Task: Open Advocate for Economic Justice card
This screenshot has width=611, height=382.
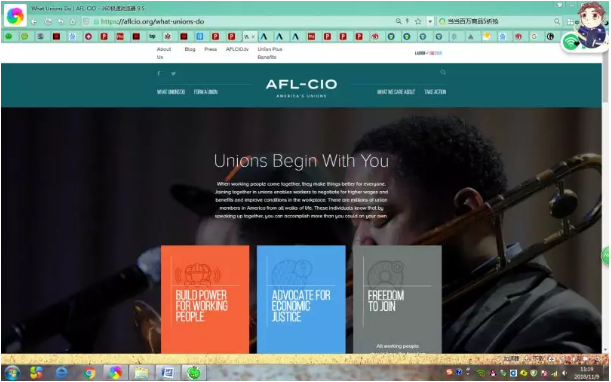Action: click(x=301, y=299)
